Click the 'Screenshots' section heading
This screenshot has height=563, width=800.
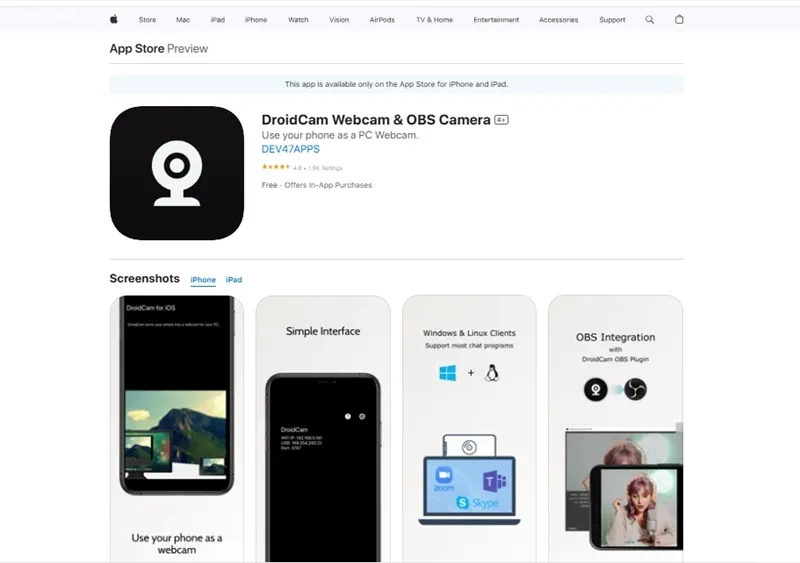point(145,279)
